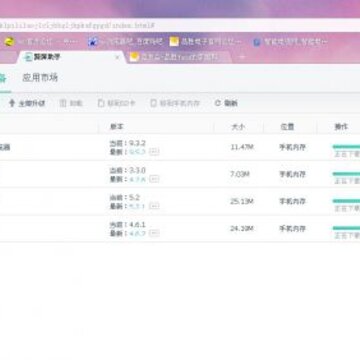Click the download progress bar in the 25.13M row
This screenshot has width=360, height=360.
(346, 201)
